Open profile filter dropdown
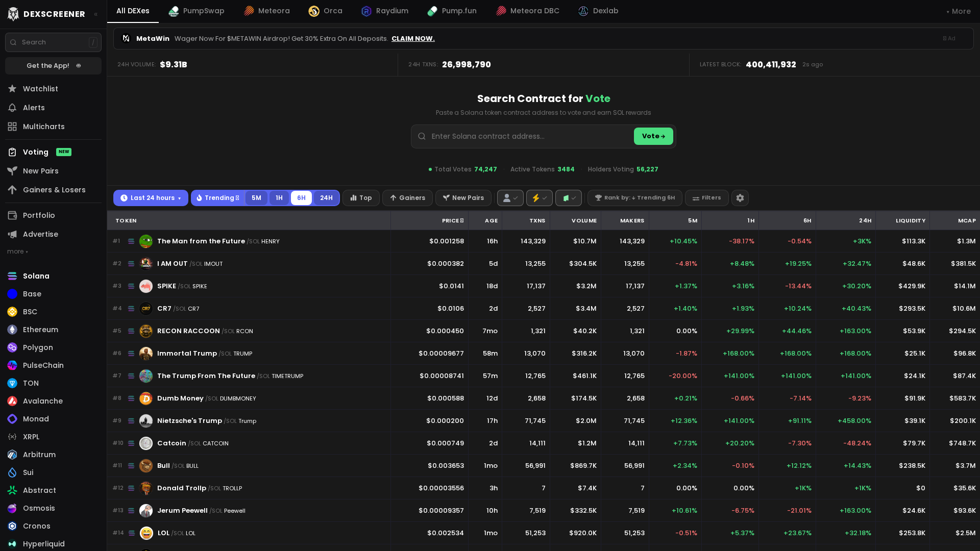 [x=510, y=198]
